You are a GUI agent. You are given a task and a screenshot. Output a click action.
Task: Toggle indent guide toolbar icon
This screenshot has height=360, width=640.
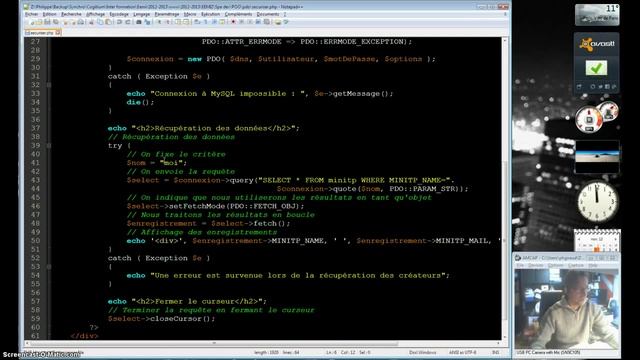(x=213, y=22)
